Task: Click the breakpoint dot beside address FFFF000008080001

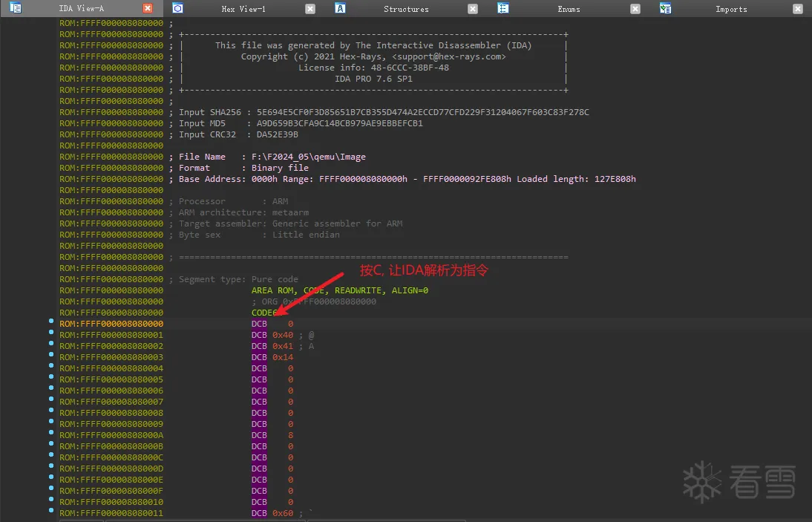Action: (51, 332)
